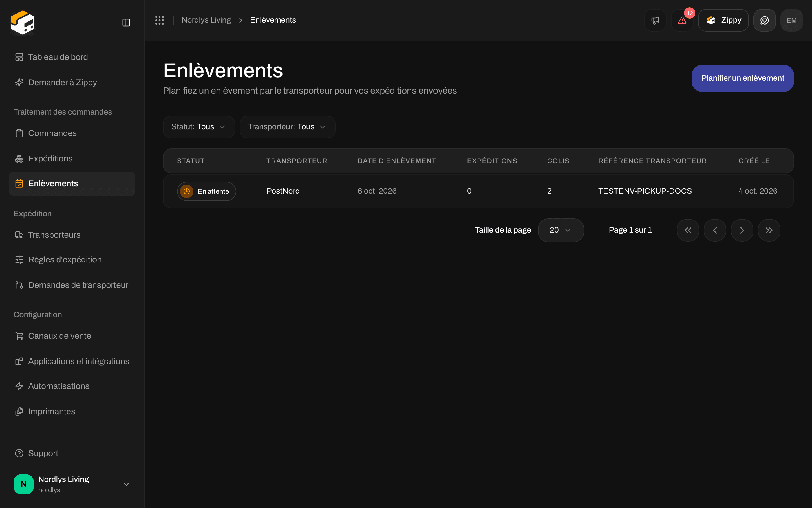
Task: Go to next page arrow button
Action: pos(742,230)
